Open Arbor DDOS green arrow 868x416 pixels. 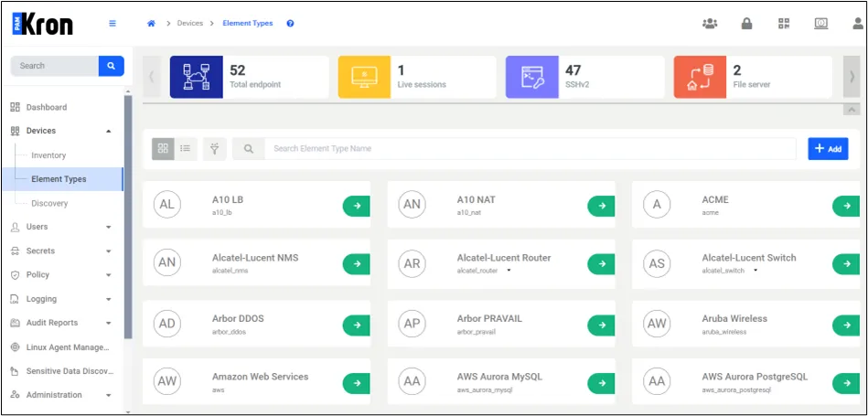tap(357, 325)
